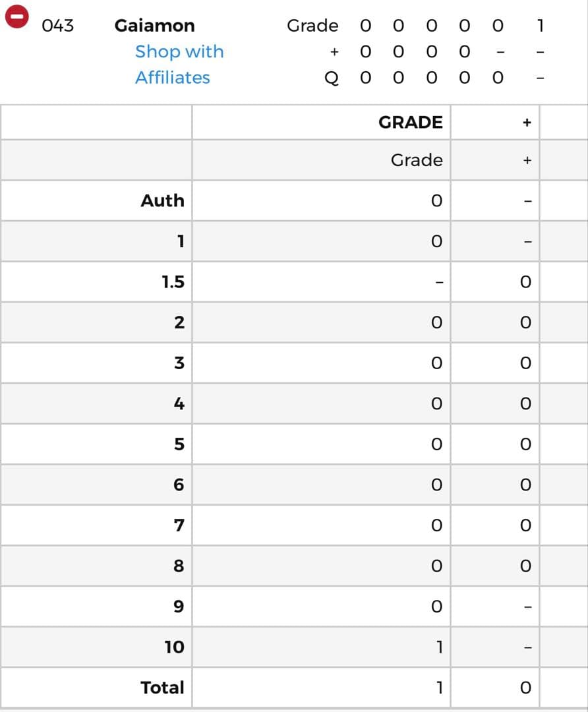Viewport: 588px width, 712px height.
Task: Click the Q label in the summary header
Action: point(332,78)
